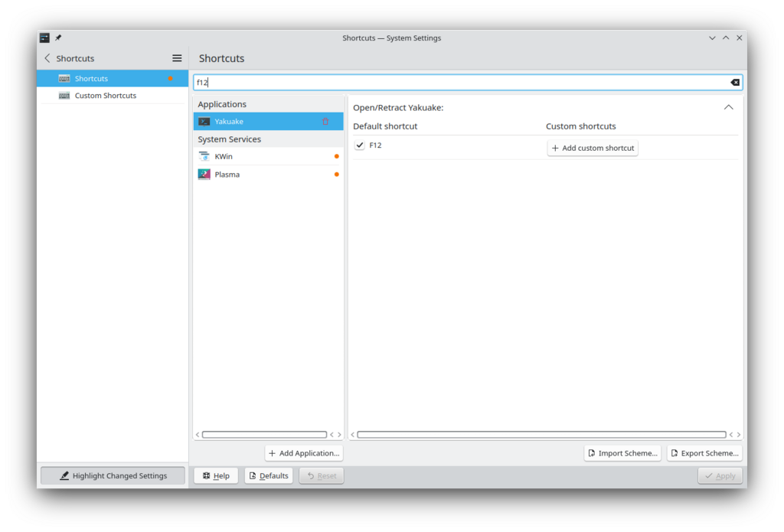784x532 pixels.
Task: Select Custom Shortcuts in the sidebar
Action: [x=105, y=96]
